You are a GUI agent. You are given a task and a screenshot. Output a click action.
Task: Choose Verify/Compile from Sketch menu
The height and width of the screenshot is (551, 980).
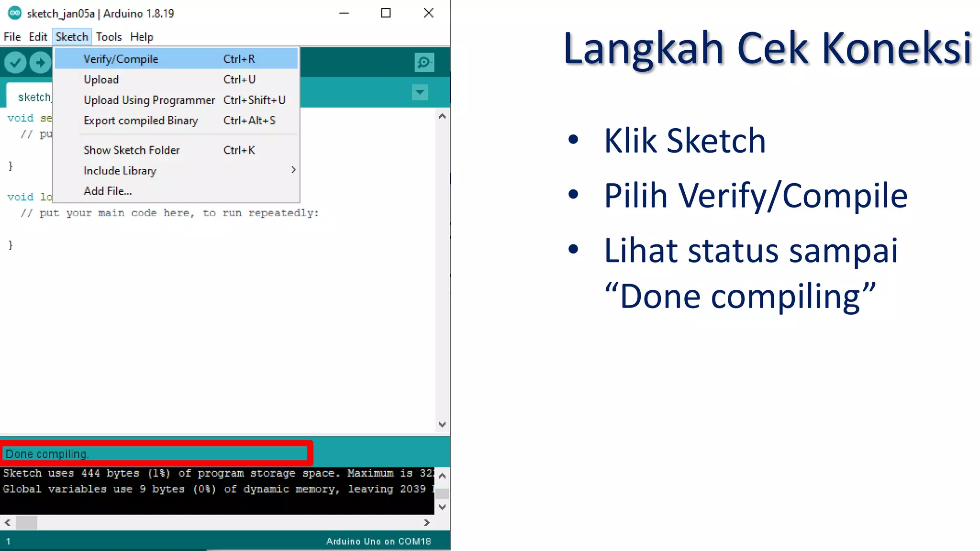click(x=176, y=59)
